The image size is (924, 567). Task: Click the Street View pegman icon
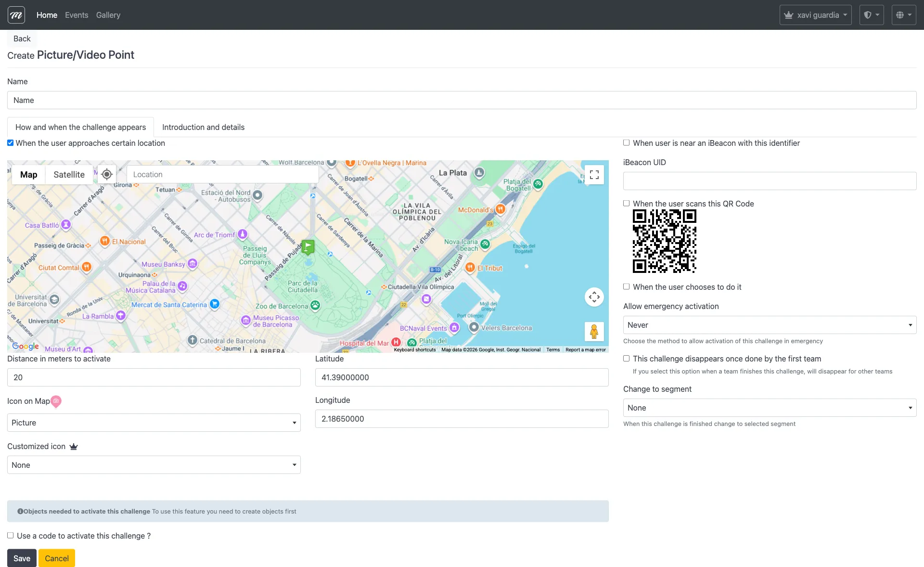[x=594, y=332]
